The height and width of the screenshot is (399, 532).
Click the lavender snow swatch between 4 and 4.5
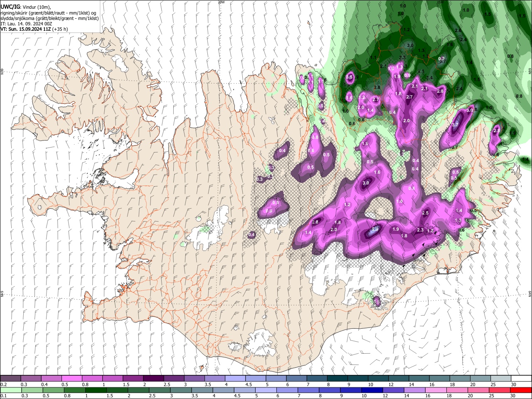coord(234,379)
